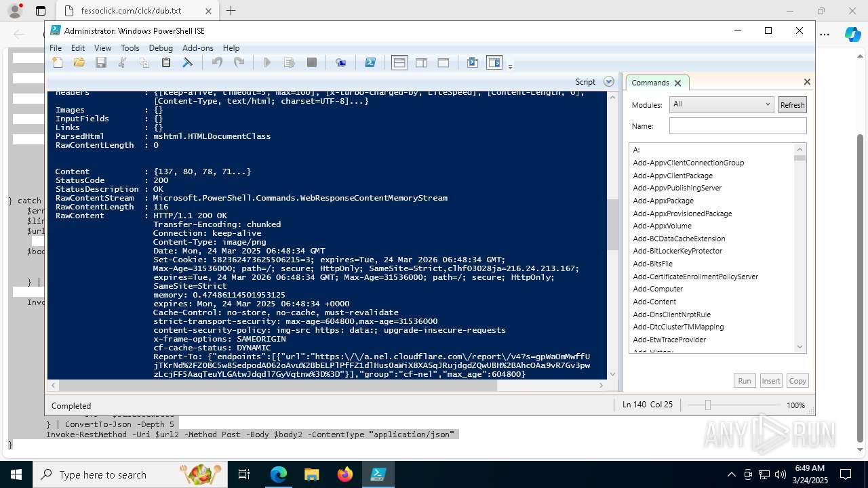This screenshot has width=868, height=488.
Task: Click the Windows Start button
Action: [16, 474]
